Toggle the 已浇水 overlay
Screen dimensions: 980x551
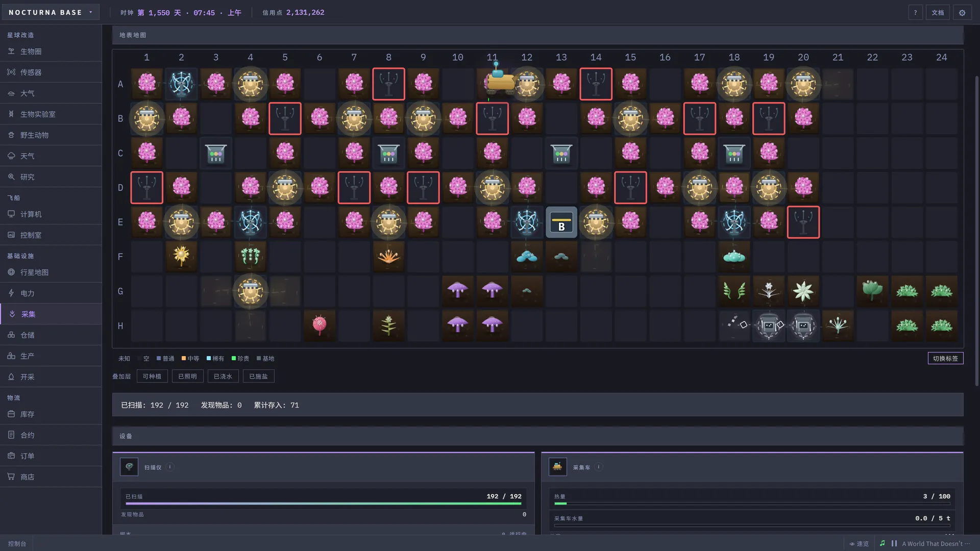tap(223, 377)
